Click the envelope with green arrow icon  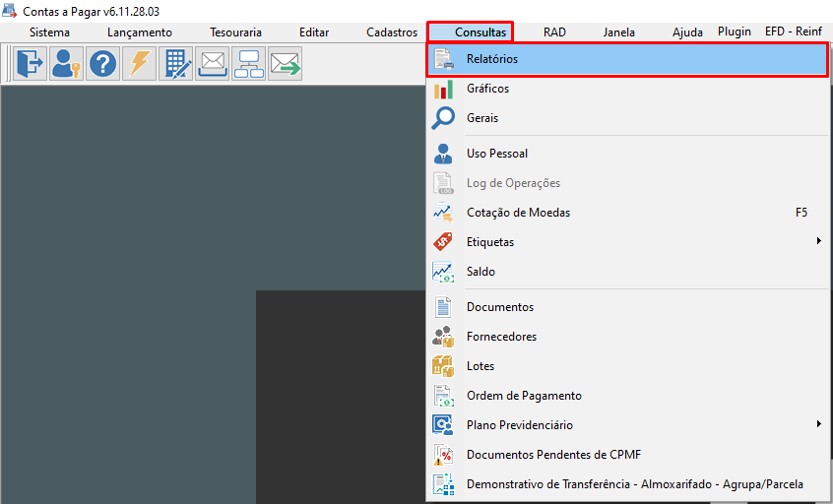pyautogui.click(x=286, y=64)
